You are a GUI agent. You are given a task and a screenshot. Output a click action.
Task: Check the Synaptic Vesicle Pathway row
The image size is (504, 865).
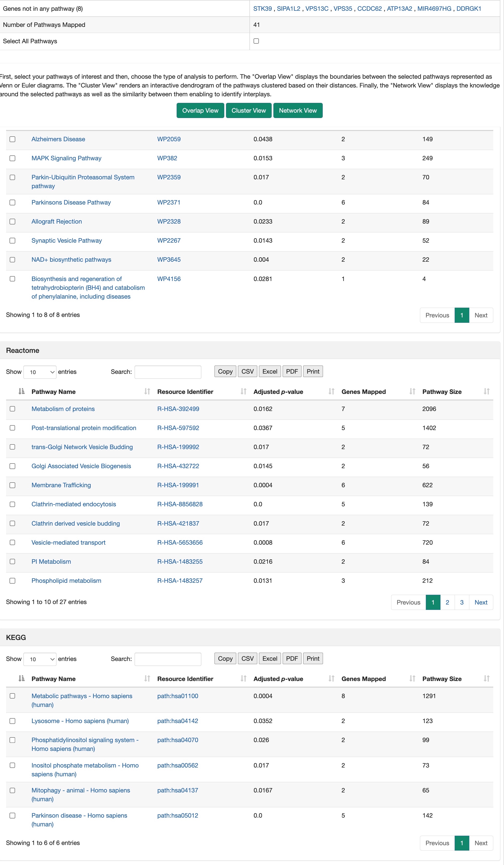[x=12, y=241]
